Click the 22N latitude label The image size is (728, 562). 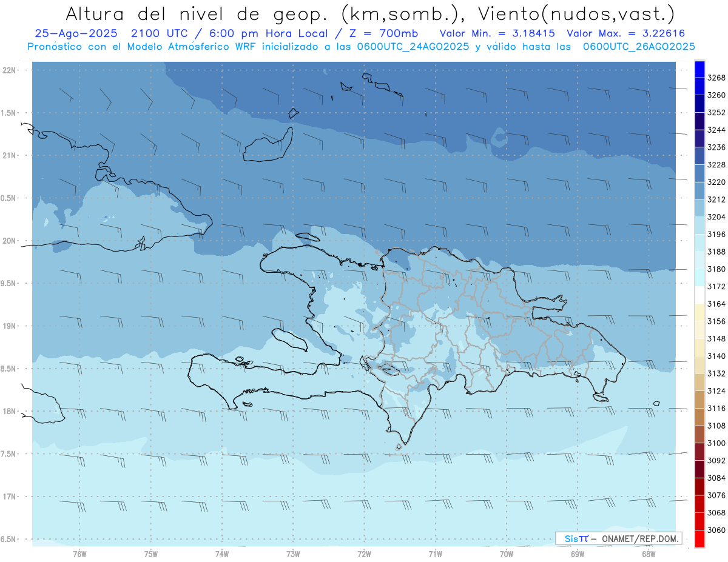point(10,70)
